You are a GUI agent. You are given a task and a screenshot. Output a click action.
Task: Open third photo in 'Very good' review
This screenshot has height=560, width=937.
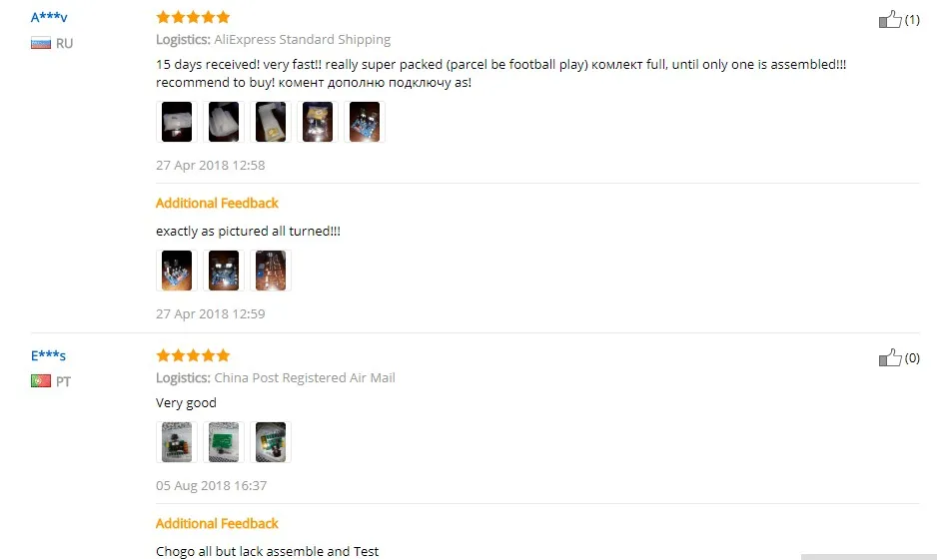pos(271,442)
